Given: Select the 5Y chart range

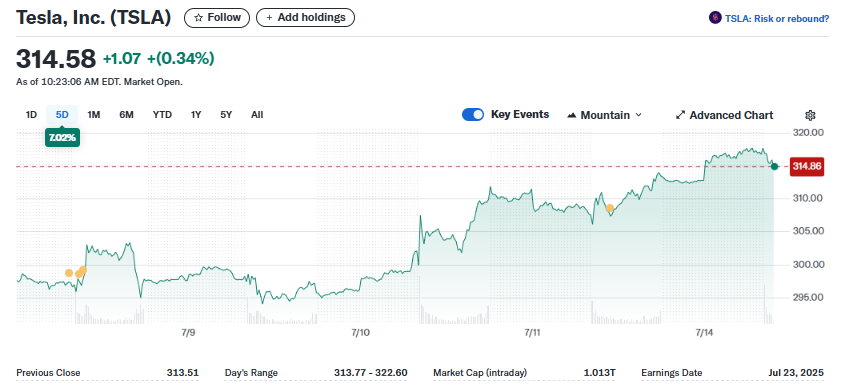Looking at the screenshot, I should (x=226, y=114).
